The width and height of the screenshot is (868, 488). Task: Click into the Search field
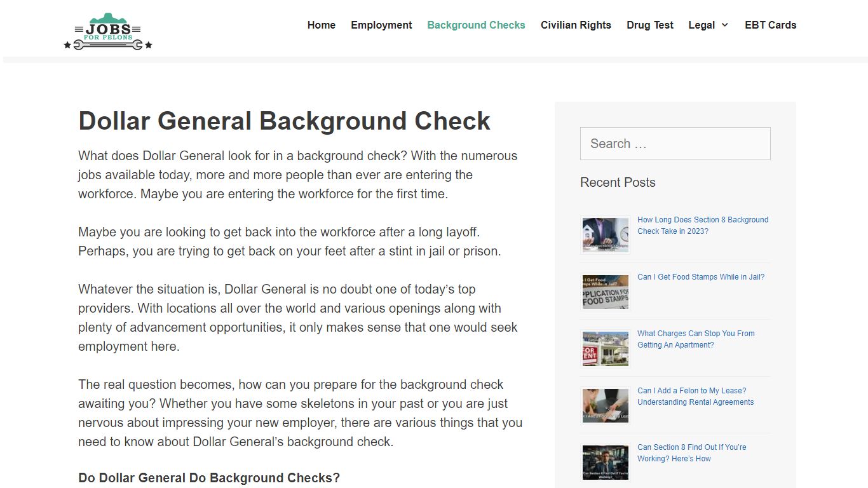click(675, 144)
